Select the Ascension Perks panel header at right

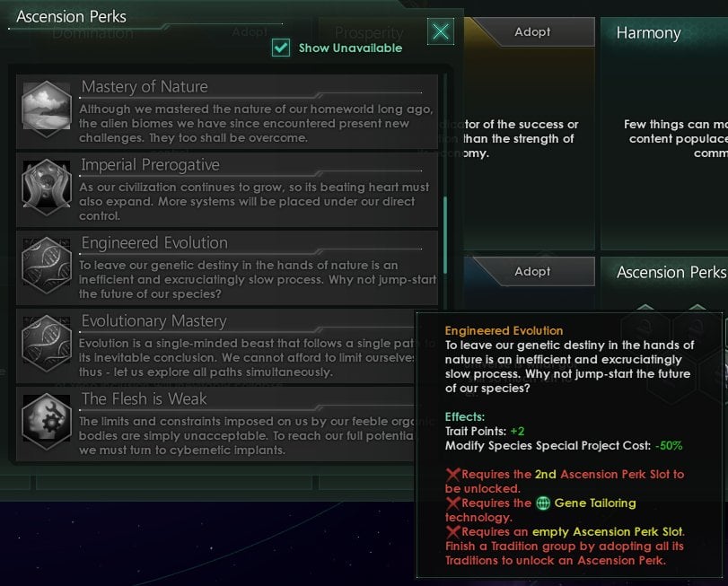click(671, 272)
